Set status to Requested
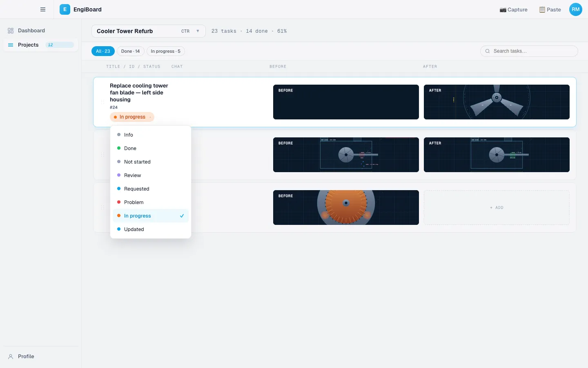Image resolution: width=588 pixels, height=368 pixels. click(x=151, y=189)
